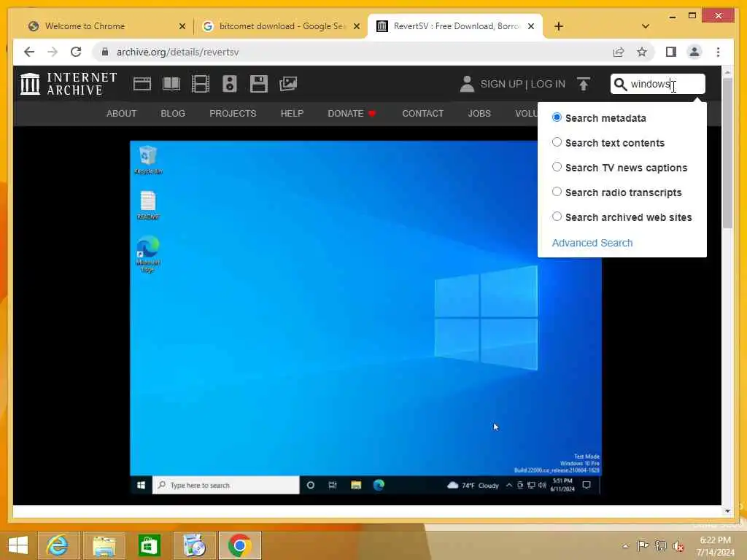Close the Welcome to Chrome tab
Image resolution: width=747 pixels, height=560 pixels.
click(x=182, y=26)
